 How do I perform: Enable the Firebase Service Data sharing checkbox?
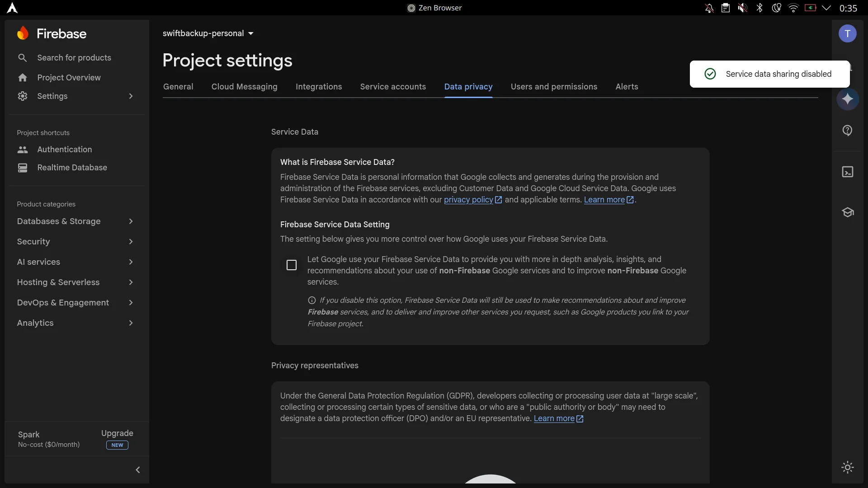pos(292,265)
